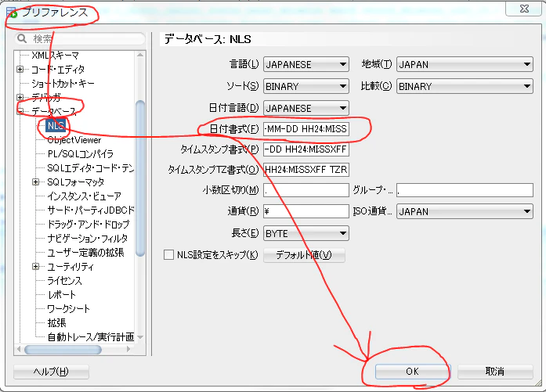Image resolution: width=546 pixels, height=392 pixels.
Task: Select ユーザー定義の拡張 tree item
Action: 85,253
